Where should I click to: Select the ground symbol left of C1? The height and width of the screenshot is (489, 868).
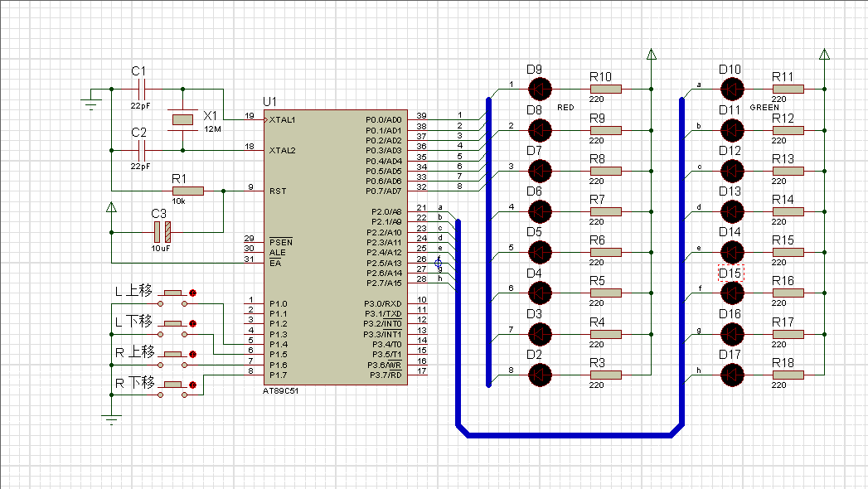coord(91,104)
